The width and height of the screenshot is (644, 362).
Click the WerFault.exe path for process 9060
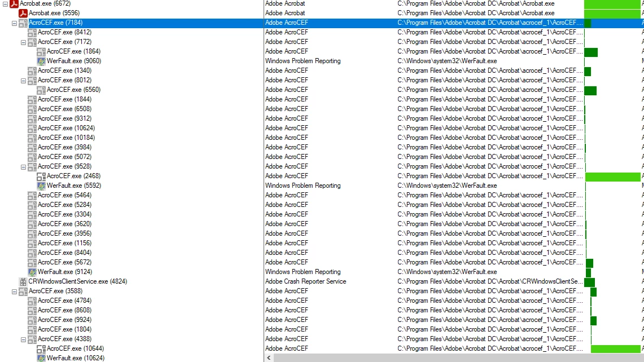point(447,61)
